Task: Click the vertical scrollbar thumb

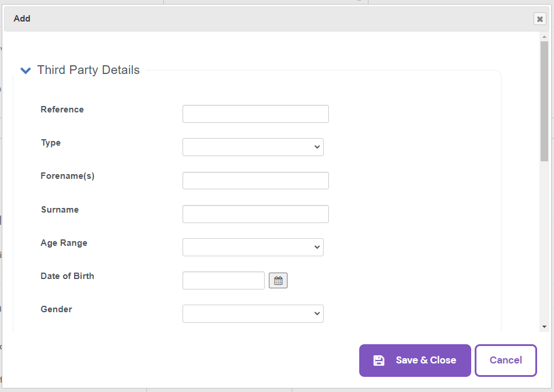Action: pyautogui.click(x=544, y=99)
